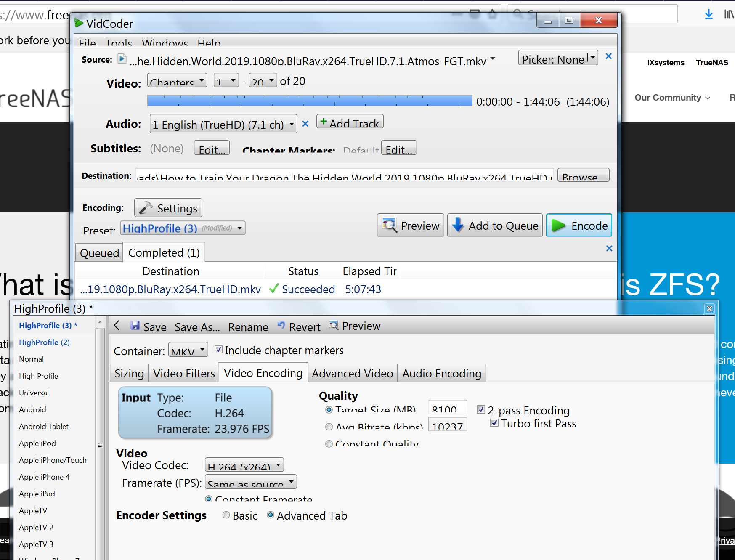The image size is (735, 560).
Task: Open the File menu
Action: [87, 42]
